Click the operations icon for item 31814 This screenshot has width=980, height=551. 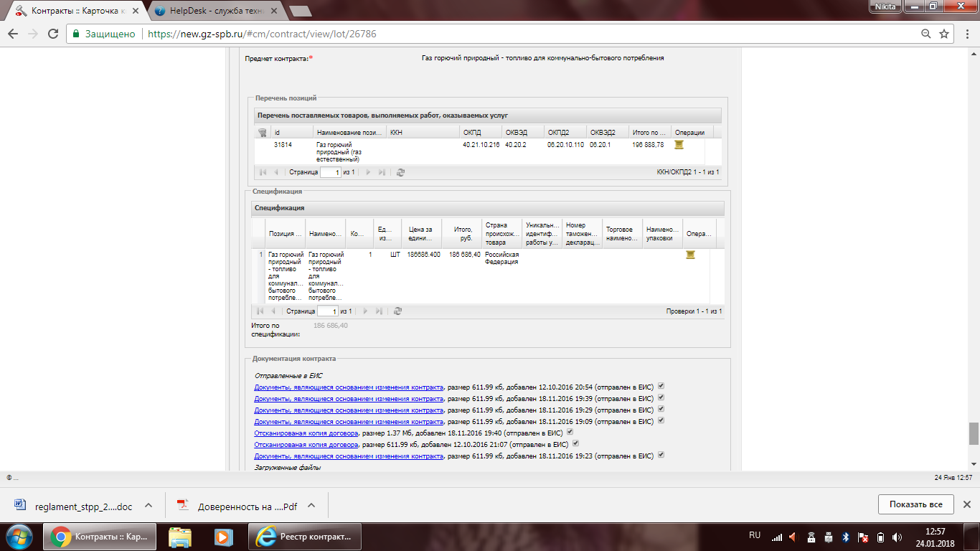679,145
